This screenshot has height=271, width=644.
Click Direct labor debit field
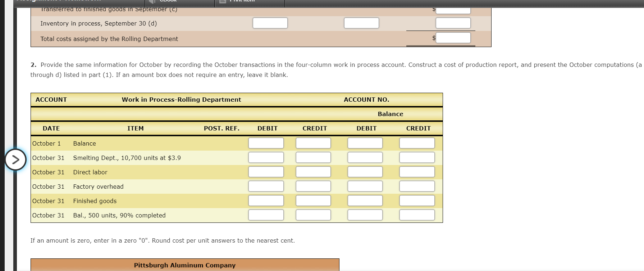[x=266, y=172]
